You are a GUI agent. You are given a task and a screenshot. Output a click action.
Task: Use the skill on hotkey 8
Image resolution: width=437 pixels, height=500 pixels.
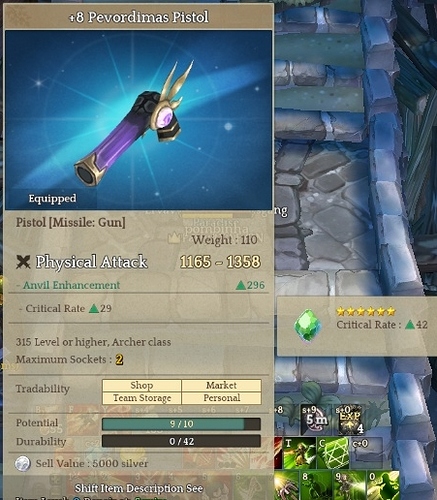tap(316, 485)
